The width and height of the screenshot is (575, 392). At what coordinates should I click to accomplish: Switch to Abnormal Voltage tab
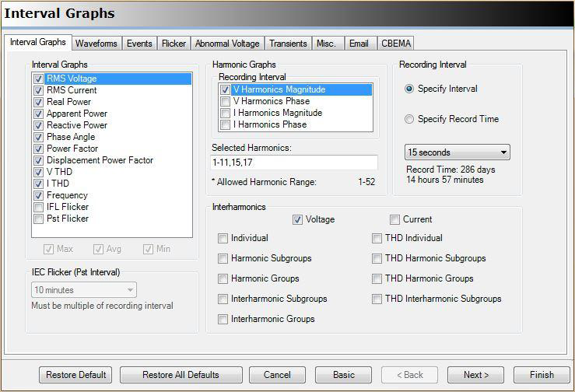pyautogui.click(x=227, y=44)
